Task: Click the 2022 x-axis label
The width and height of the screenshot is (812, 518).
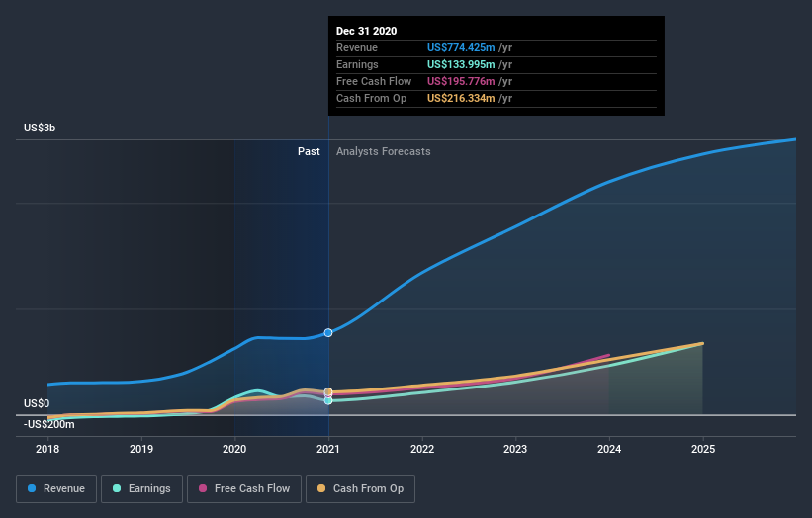Action: coord(422,449)
